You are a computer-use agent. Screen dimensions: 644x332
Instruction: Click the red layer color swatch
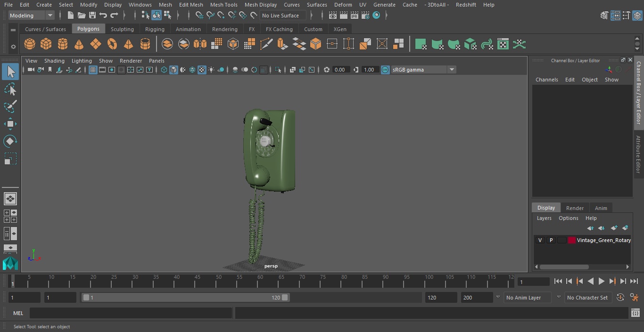572,240
